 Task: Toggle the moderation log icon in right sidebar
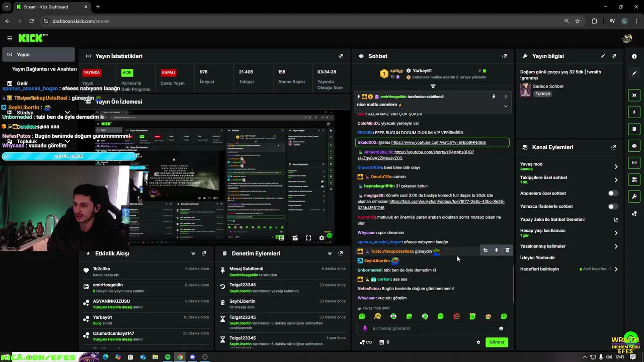pyautogui.click(x=634, y=129)
